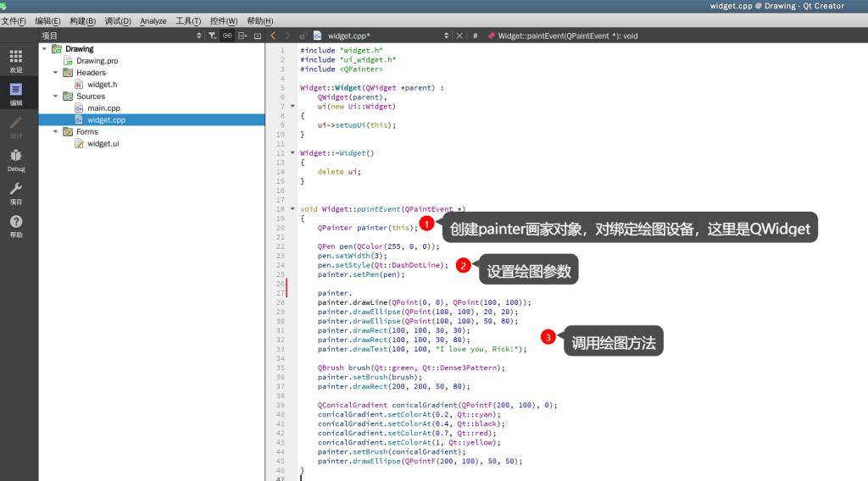
Task: Select widget.ui under Forms
Action: (103, 144)
